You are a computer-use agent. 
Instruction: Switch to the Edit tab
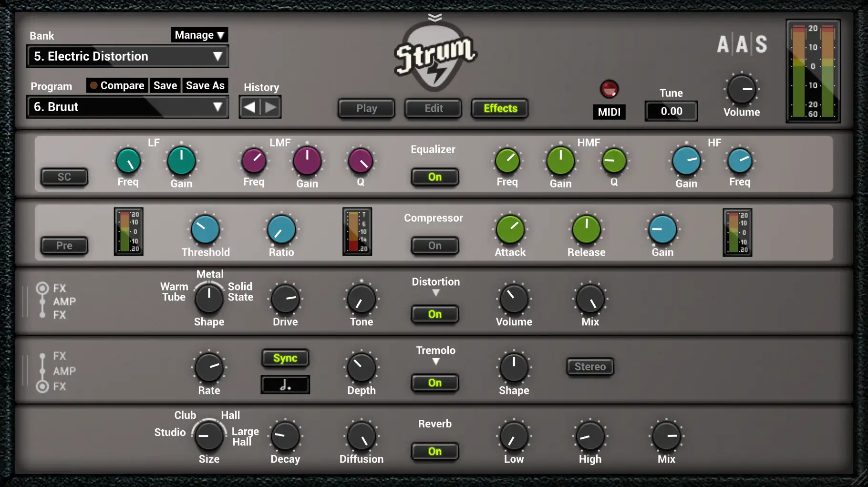pyautogui.click(x=434, y=108)
